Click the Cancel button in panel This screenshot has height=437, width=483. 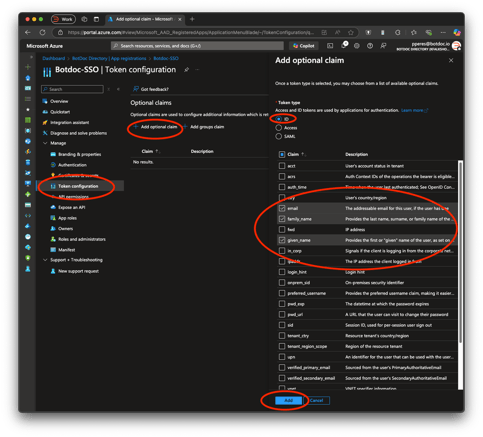pyautogui.click(x=316, y=400)
